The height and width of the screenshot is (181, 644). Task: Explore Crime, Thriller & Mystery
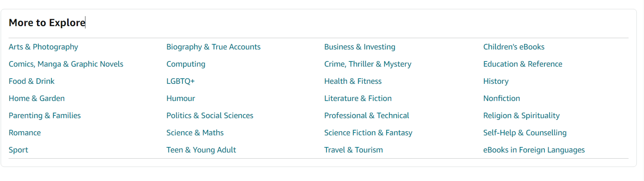point(367,64)
